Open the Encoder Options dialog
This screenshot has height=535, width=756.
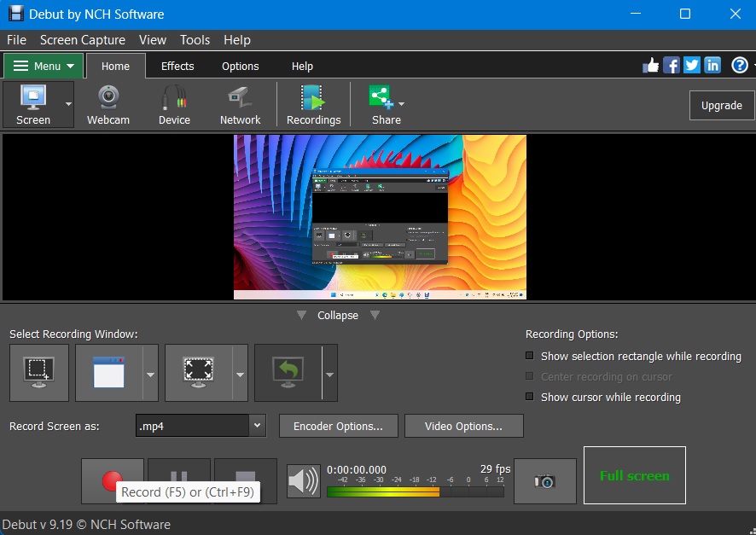(338, 426)
